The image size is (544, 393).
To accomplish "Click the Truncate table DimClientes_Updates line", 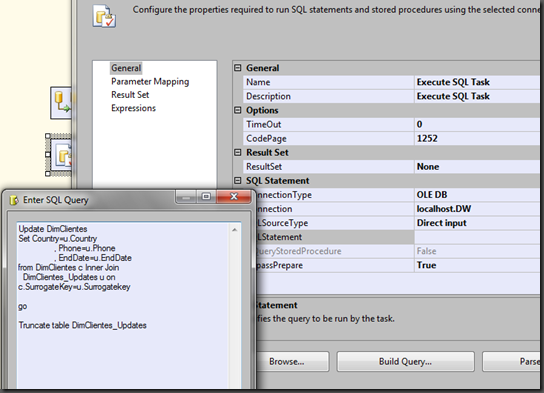I will [83, 325].
